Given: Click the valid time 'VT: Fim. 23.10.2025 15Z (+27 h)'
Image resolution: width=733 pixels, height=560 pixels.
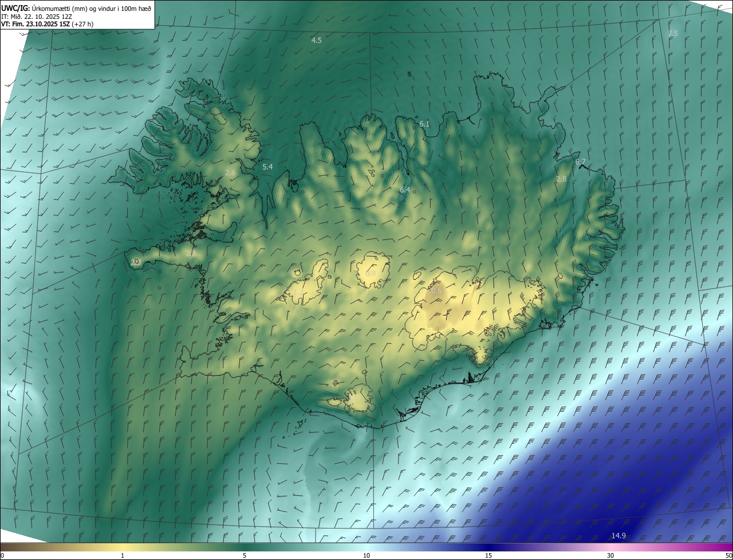Looking at the screenshot, I should pos(48,24).
